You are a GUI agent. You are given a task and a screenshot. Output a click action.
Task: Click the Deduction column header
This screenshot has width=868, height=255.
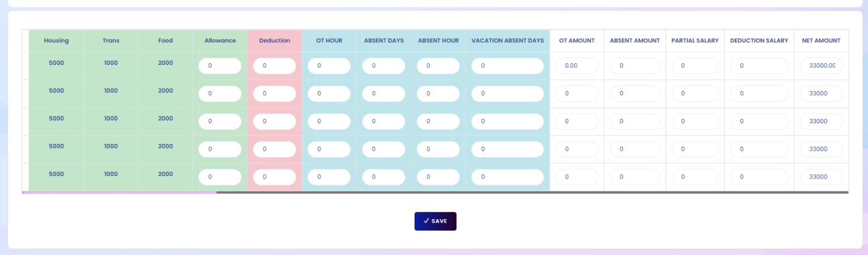click(x=274, y=41)
